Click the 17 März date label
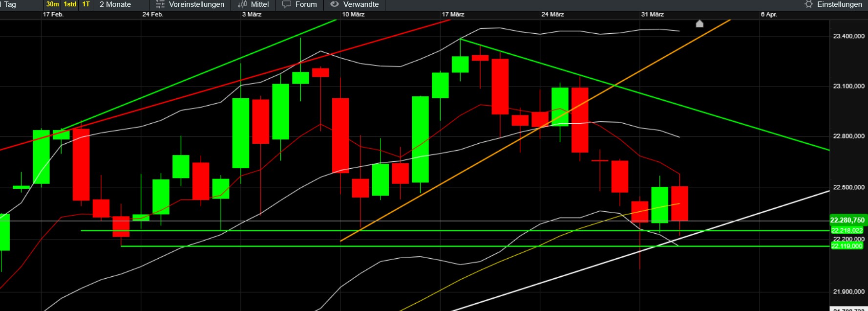 [453, 14]
